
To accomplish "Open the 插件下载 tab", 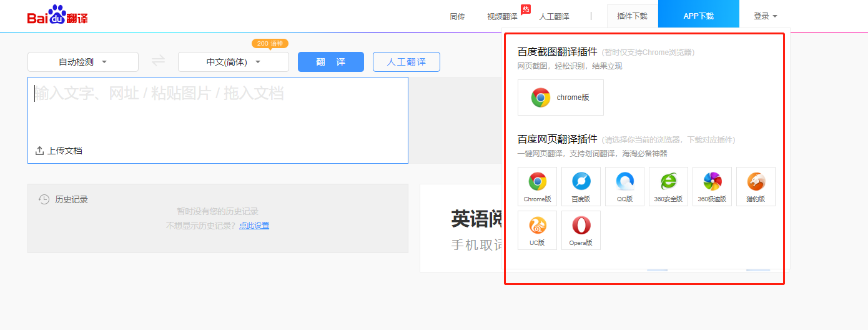I will pos(633,16).
